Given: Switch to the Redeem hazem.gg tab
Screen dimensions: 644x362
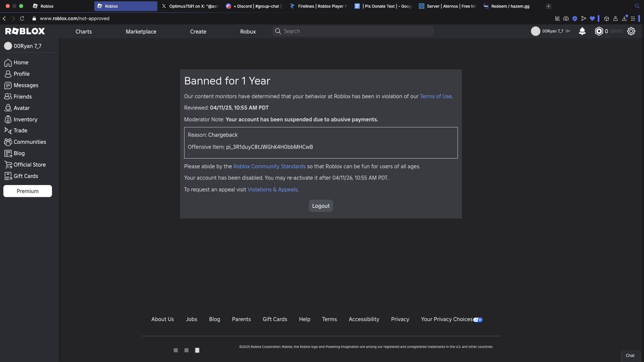Looking at the screenshot, I should click(511, 6).
